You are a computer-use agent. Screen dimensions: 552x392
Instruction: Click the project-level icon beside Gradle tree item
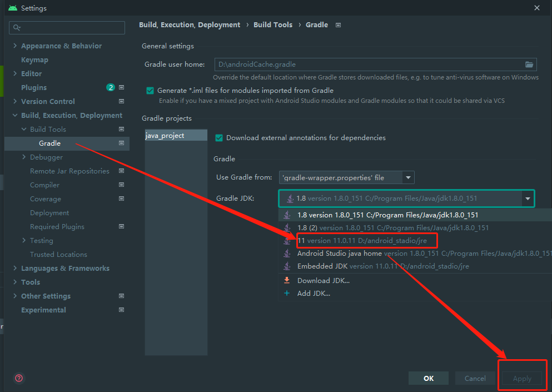121,143
